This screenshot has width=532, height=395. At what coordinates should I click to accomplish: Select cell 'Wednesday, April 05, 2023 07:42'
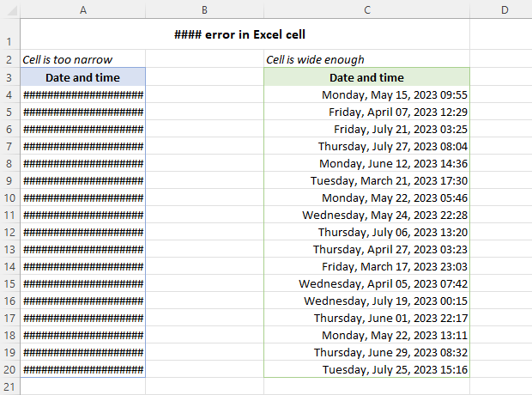pos(366,283)
